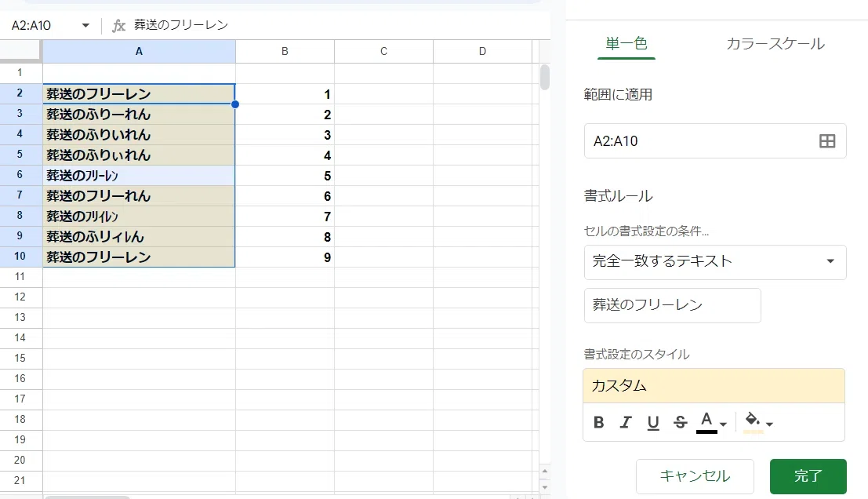This screenshot has width=868, height=499.
Task: Switch to the カラースケール tab
Action: [775, 44]
